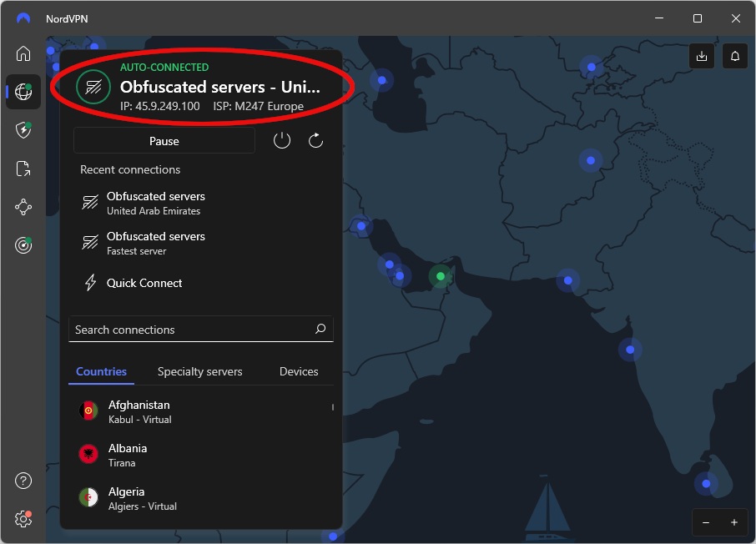Close the NordVPN window
Screen dimensions: 756x544
[736, 18]
